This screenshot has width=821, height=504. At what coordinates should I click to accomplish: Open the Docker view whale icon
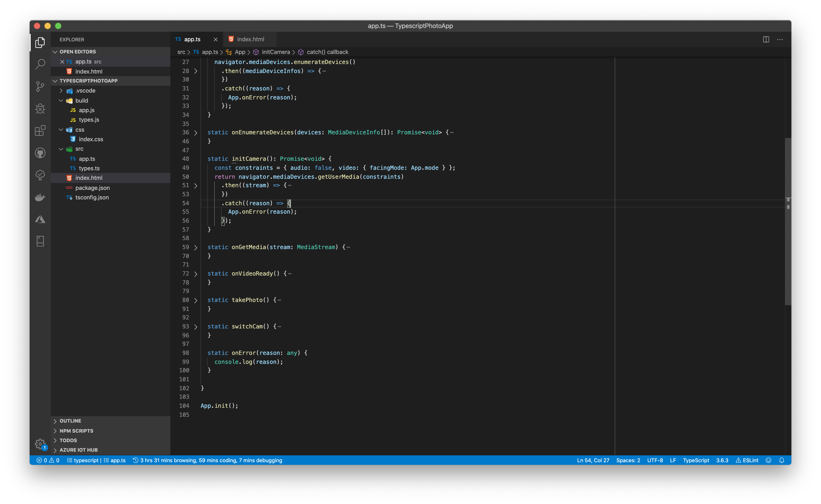tap(40, 197)
